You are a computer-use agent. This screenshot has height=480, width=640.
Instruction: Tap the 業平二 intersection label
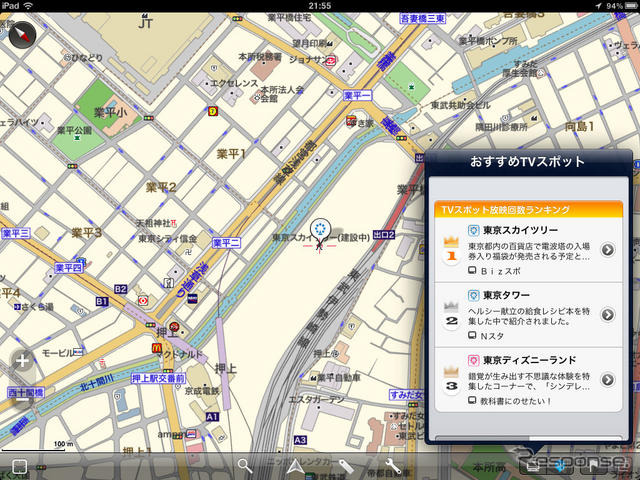[x=227, y=243]
